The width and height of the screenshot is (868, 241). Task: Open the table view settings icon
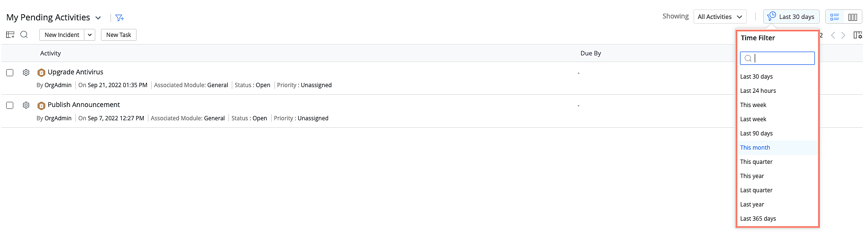(x=10, y=35)
